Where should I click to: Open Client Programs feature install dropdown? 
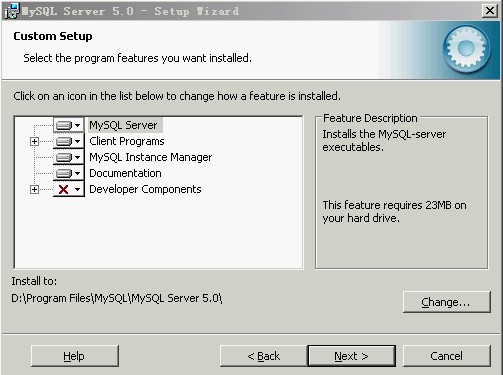click(69, 141)
